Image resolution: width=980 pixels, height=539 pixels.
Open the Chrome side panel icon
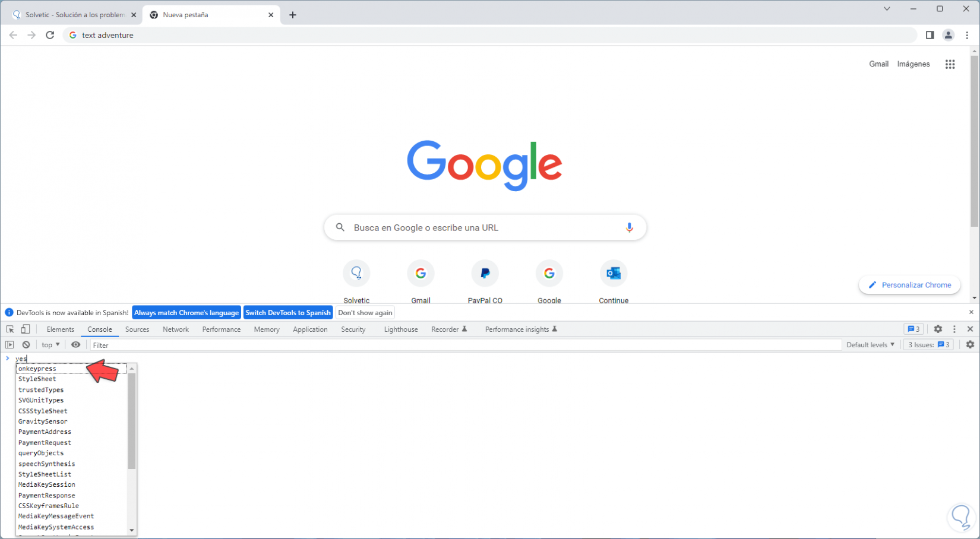coord(930,35)
